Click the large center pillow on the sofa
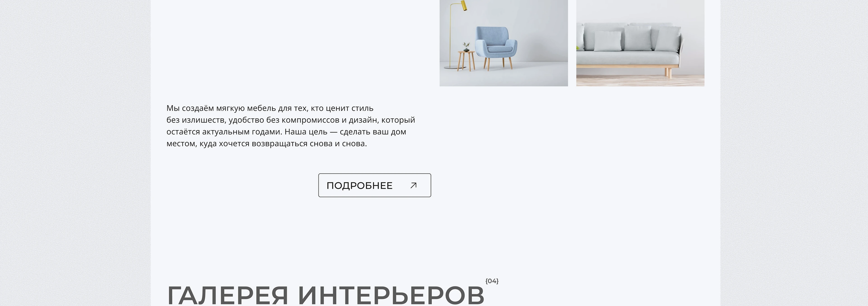The image size is (868, 306). click(x=637, y=38)
